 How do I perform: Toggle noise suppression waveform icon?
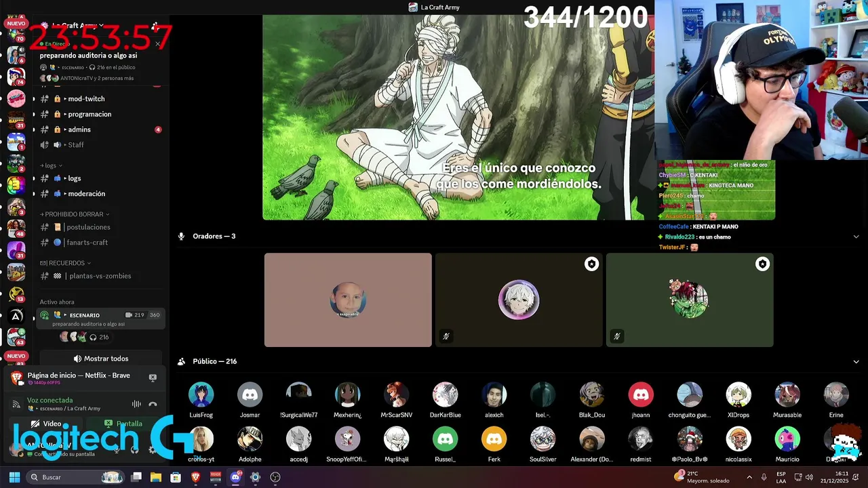pyautogui.click(x=136, y=404)
